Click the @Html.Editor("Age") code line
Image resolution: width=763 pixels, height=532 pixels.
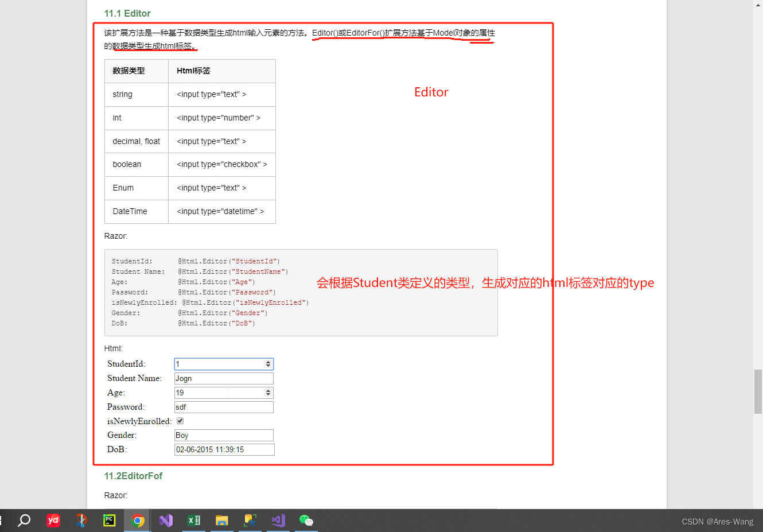[x=216, y=282]
